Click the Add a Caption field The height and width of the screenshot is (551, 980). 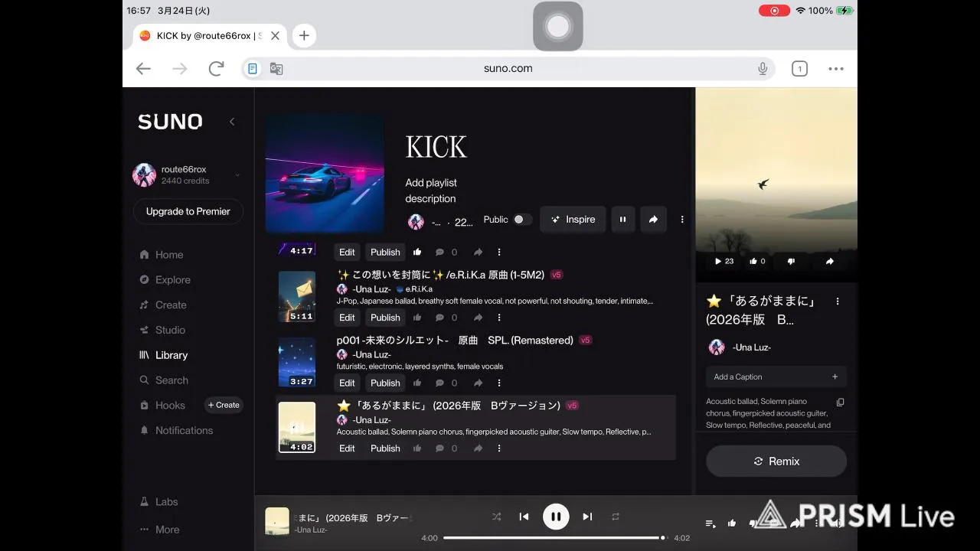(x=776, y=377)
